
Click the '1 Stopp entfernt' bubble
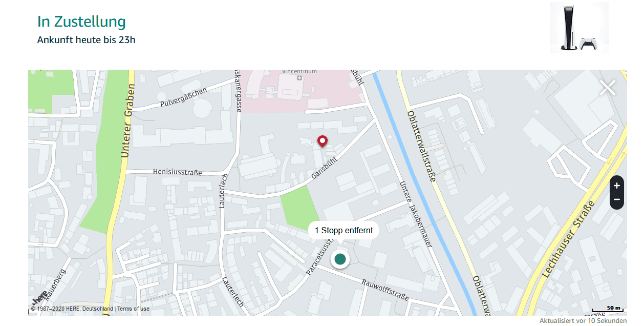pyautogui.click(x=344, y=231)
